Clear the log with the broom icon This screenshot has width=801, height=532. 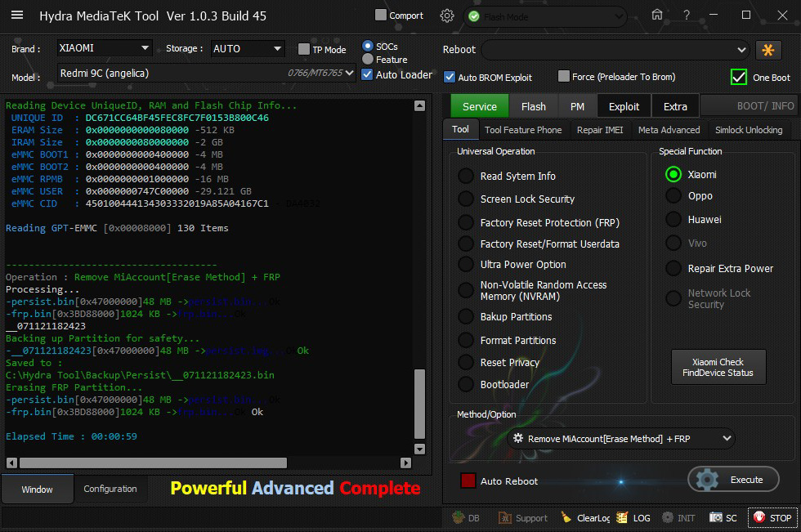[x=566, y=518]
